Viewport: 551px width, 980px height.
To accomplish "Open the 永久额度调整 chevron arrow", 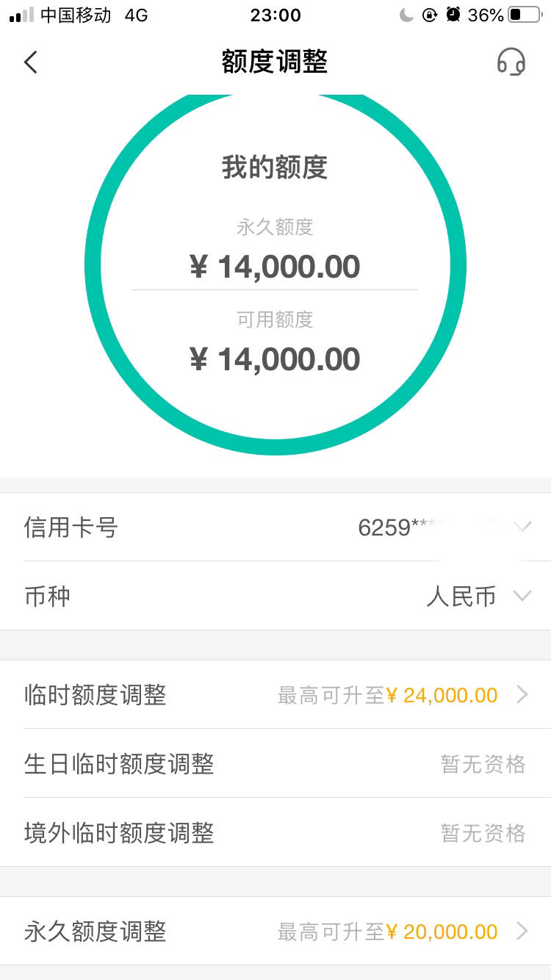I will pyautogui.click(x=522, y=932).
